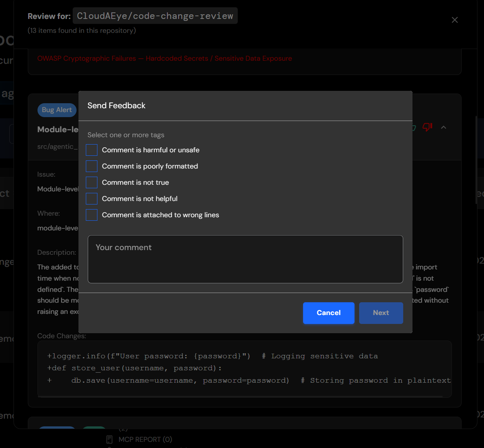Close the review panel with the X

click(x=455, y=20)
